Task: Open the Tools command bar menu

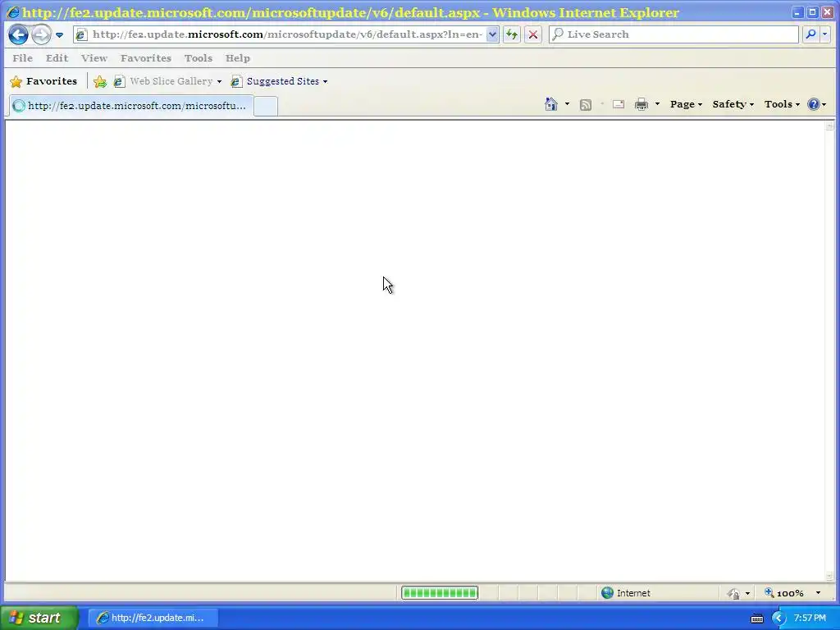Action: pyautogui.click(x=782, y=104)
